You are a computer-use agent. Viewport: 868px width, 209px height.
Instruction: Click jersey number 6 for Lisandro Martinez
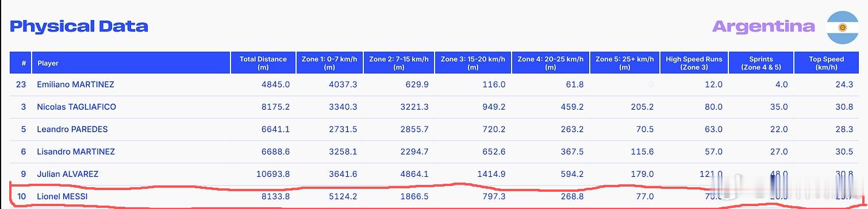24,152
